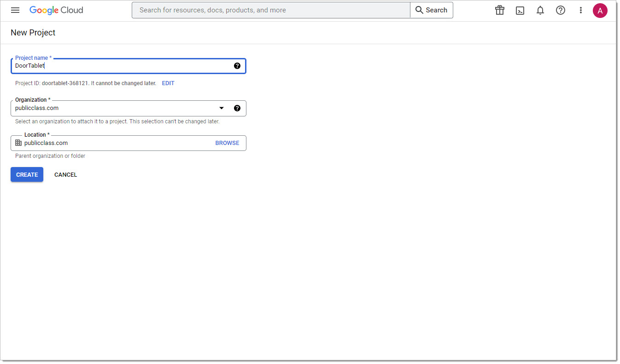The width and height of the screenshot is (620, 364).
Task: Click the help icon in Project name field
Action: pos(237,66)
